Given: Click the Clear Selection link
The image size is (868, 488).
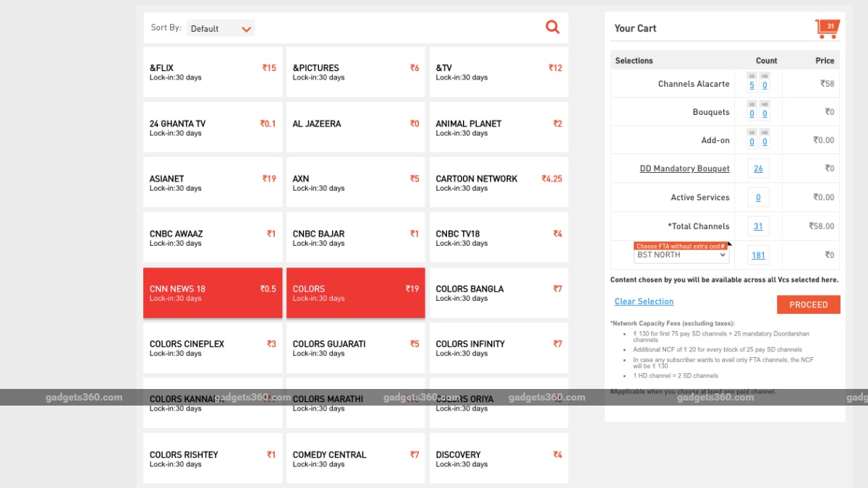Looking at the screenshot, I should [x=644, y=301].
